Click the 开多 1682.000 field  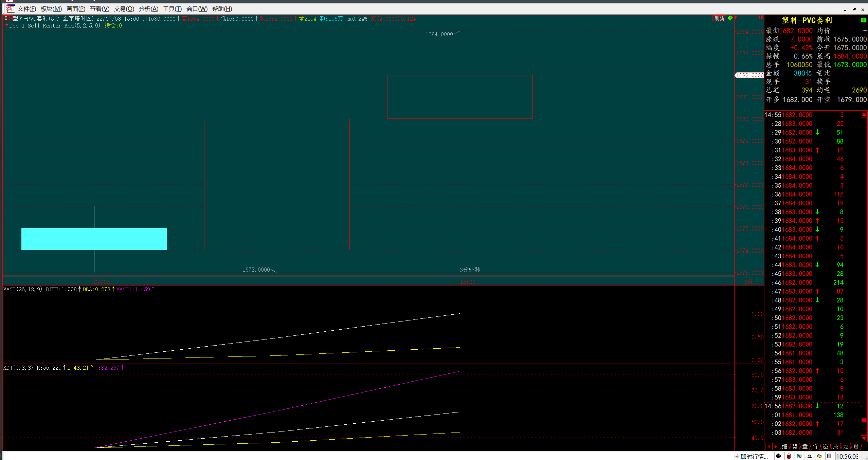pyautogui.click(x=789, y=99)
